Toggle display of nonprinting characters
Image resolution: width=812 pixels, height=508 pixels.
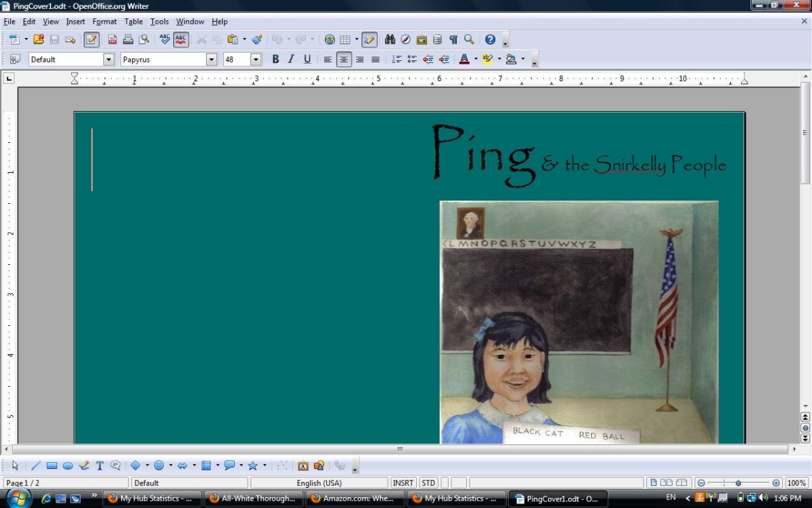454,39
